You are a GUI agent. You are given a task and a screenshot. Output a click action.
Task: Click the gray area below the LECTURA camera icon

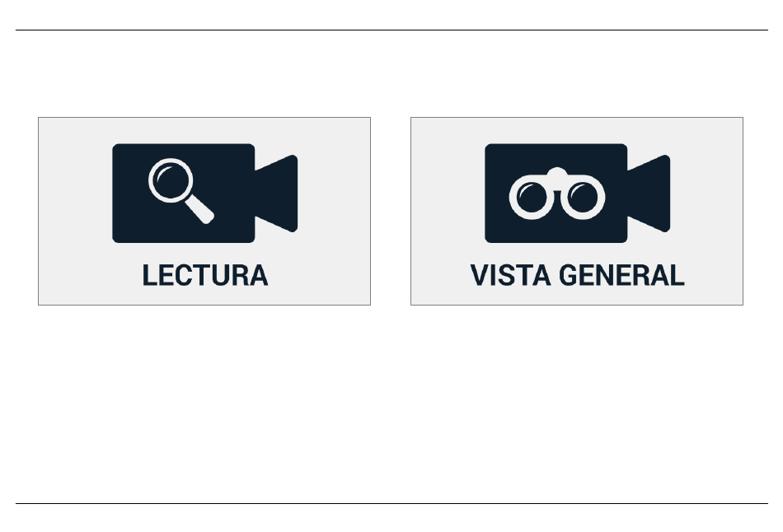[x=204, y=253]
